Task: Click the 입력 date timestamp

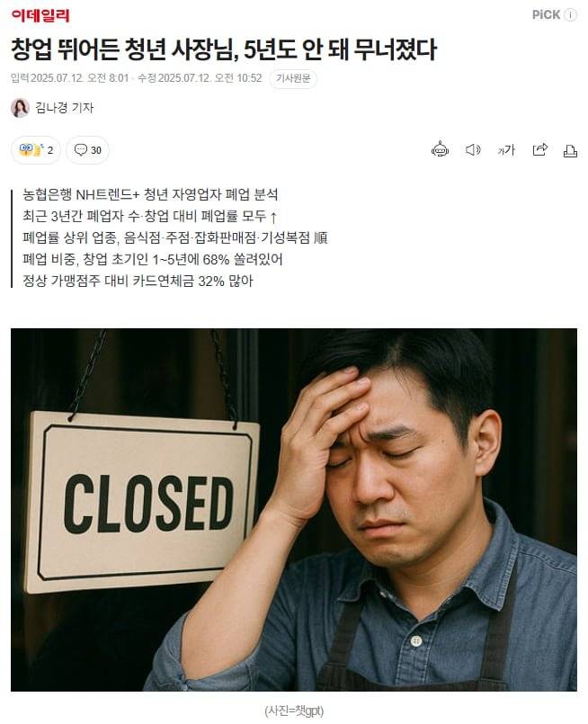Action: [70, 78]
